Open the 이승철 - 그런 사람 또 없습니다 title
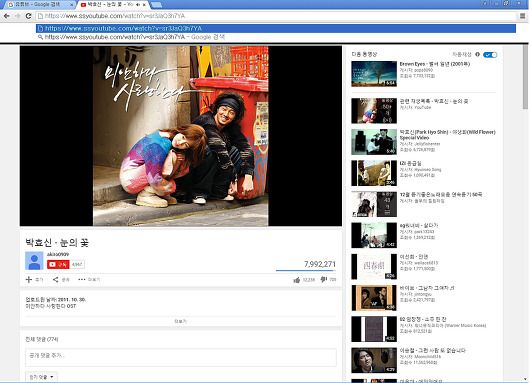 click(x=433, y=351)
